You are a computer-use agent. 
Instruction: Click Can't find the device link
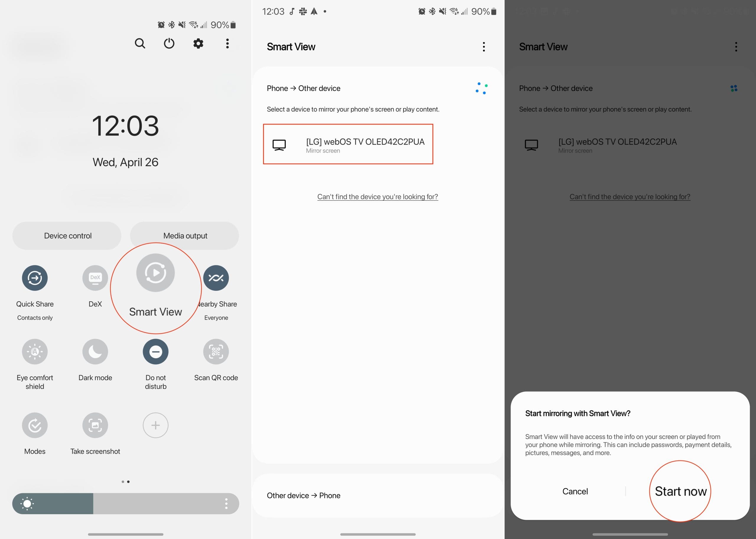tap(378, 197)
